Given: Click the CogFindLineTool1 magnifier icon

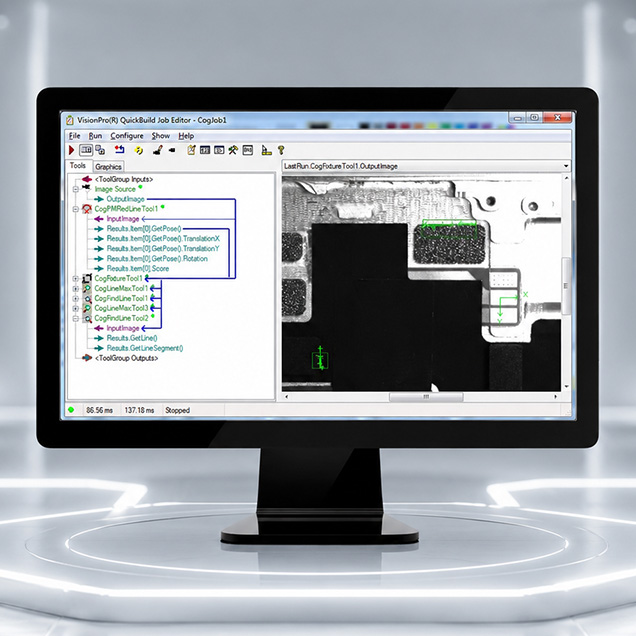Looking at the screenshot, I should click(87, 299).
